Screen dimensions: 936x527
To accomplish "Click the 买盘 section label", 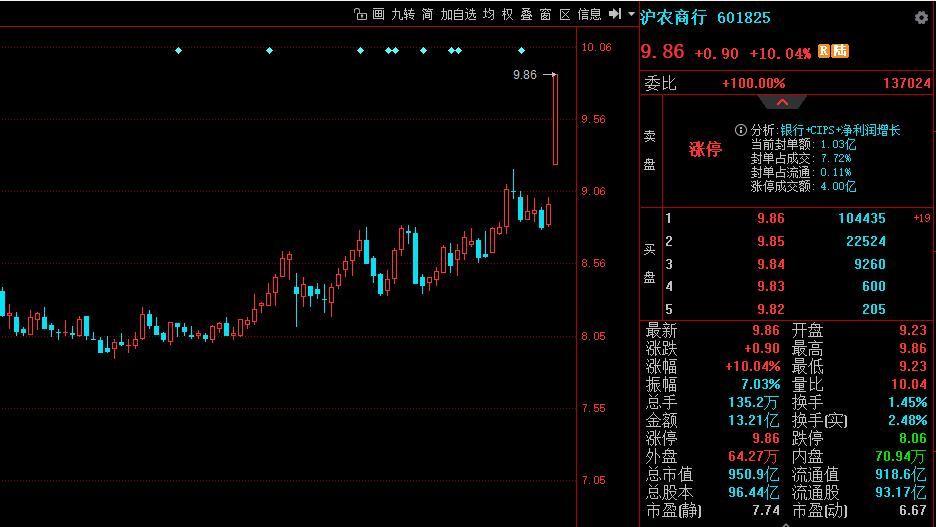I will coord(650,263).
